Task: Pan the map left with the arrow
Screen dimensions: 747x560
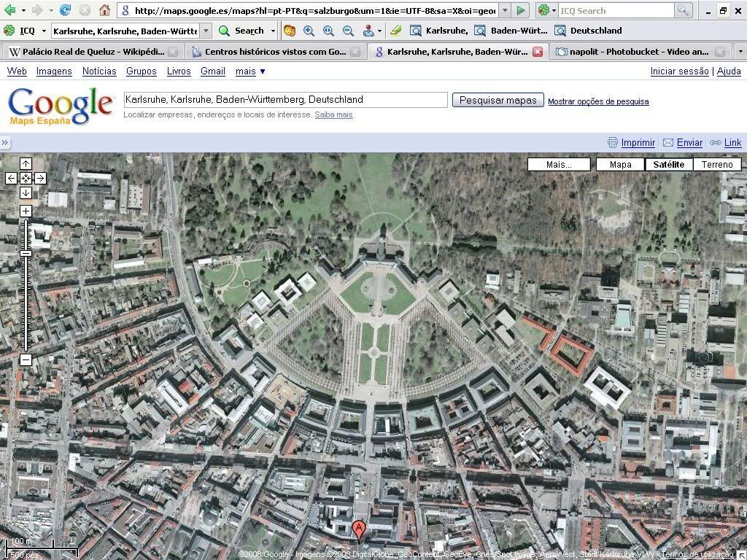Action: [11, 178]
